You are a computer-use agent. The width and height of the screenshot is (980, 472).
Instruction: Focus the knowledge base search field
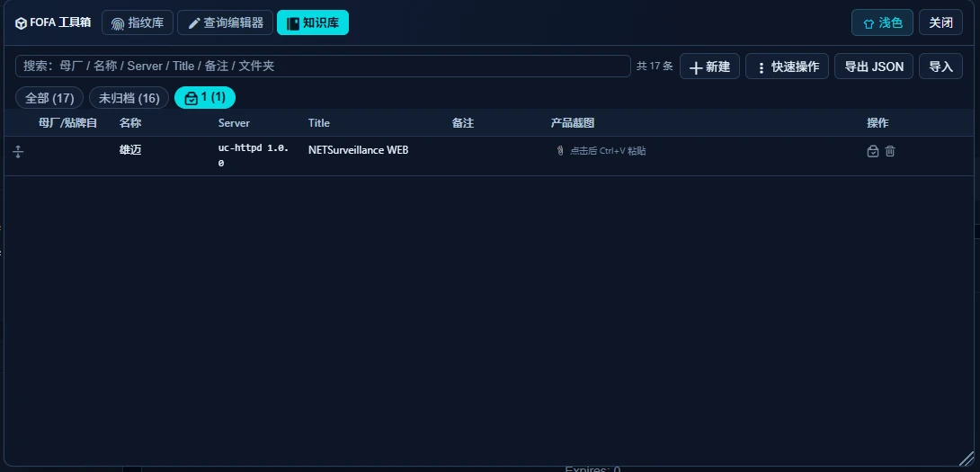[323, 66]
